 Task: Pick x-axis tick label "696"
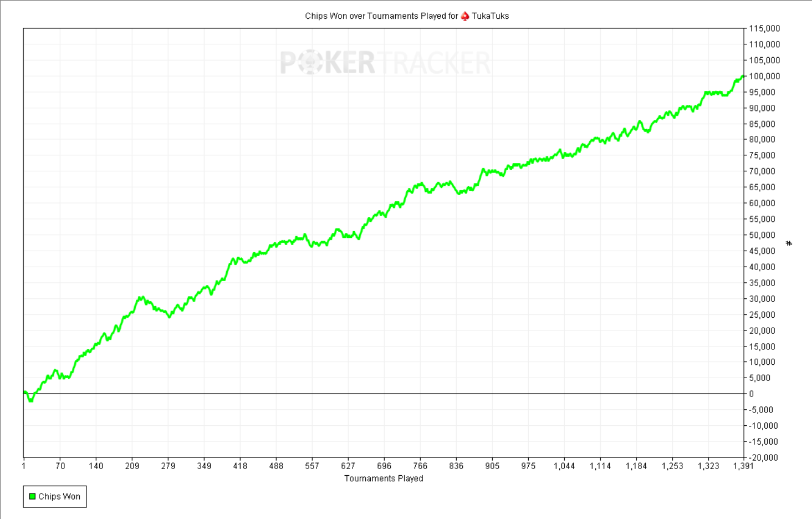pos(384,466)
